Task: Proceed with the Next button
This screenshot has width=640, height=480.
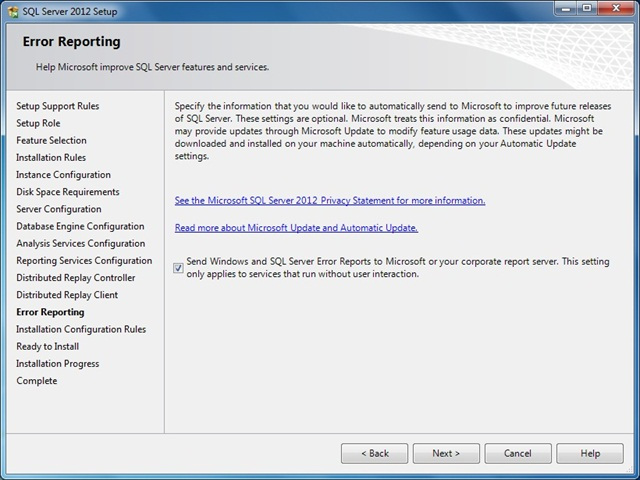Action: (x=446, y=453)
